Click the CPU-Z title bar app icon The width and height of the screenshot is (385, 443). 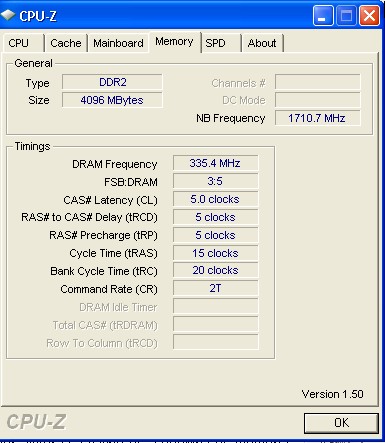(x=8, y=15)
